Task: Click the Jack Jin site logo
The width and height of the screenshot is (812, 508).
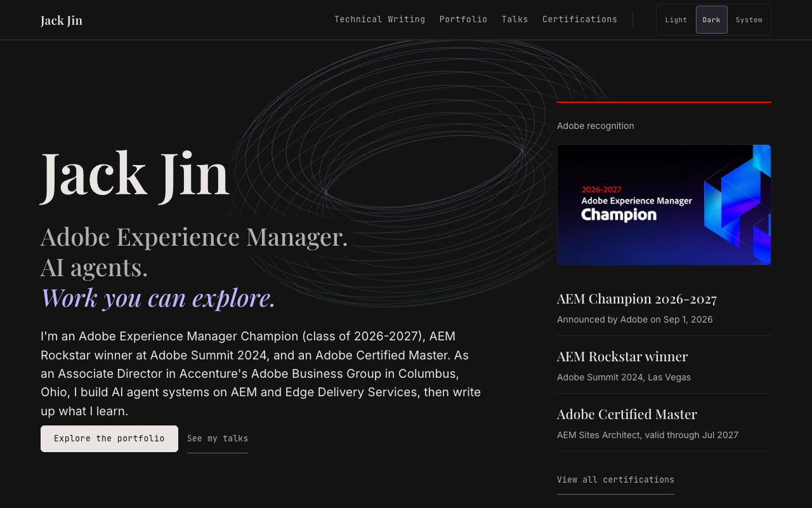Action: [x=62, y=20]
